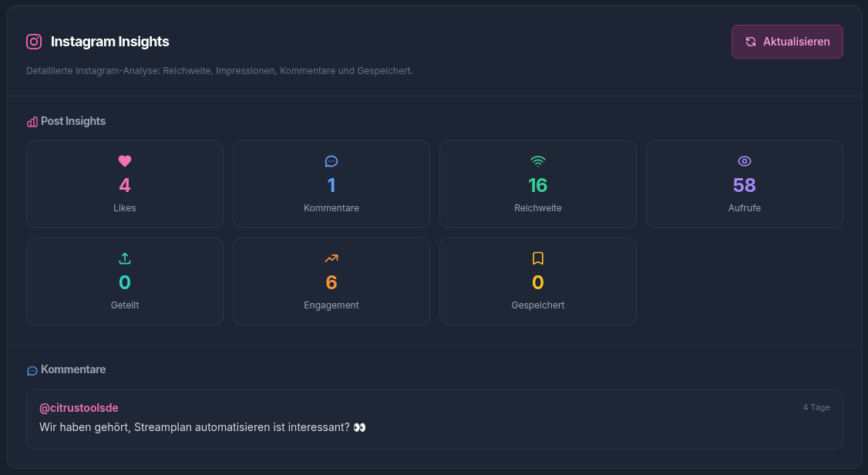Click the Instagram Insights title text

[x=109, y=42]
